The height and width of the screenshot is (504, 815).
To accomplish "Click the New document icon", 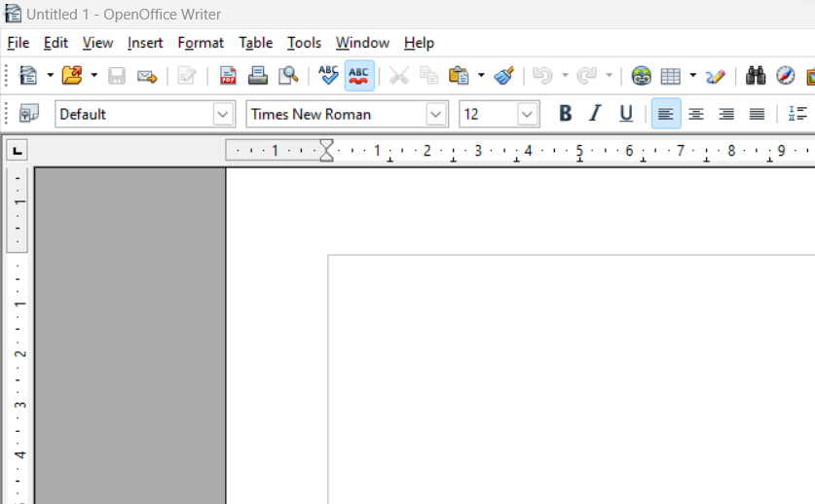I will pos(28,76).
